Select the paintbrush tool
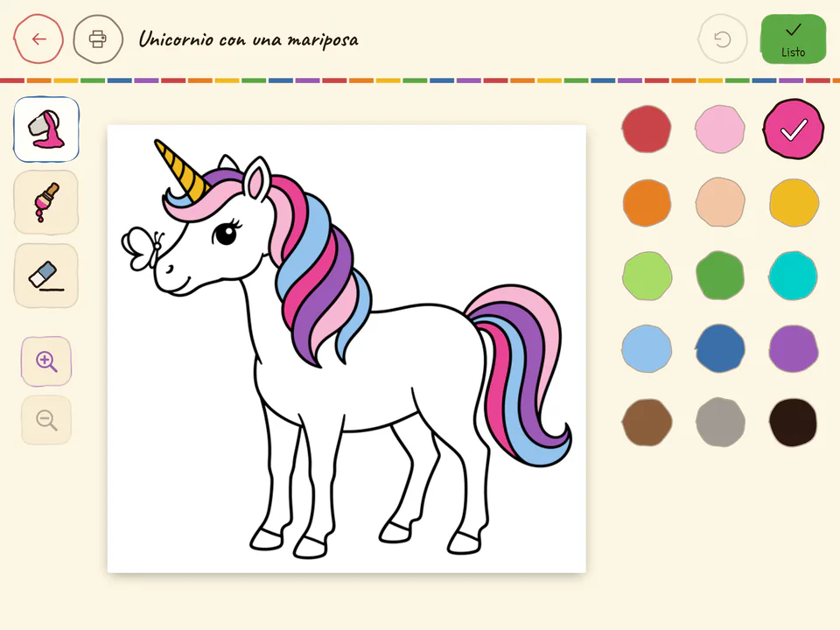The image size is (840, 630). (46, 202)
